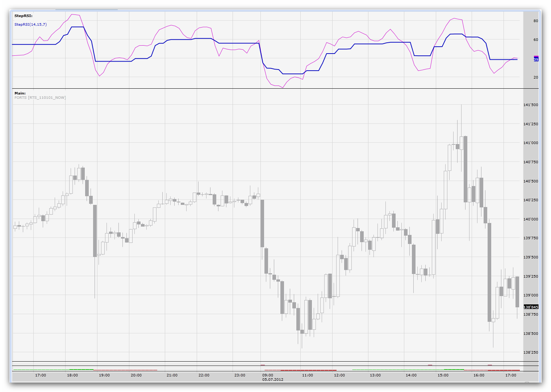Click the 05.07.2012 date label
The height and width of the screenshot is (392, 551).
(x=273, y=380)
